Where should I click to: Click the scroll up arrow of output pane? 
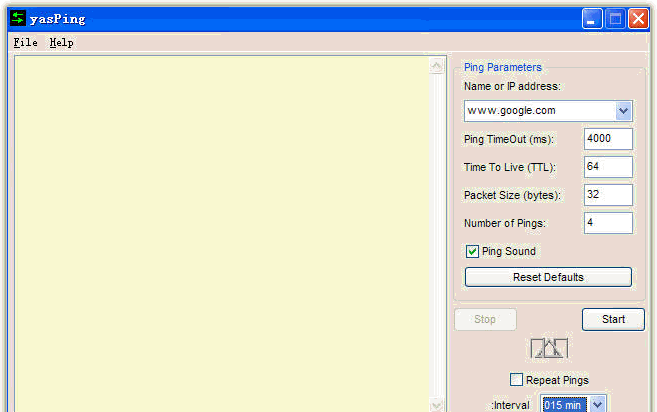point(437,67)
